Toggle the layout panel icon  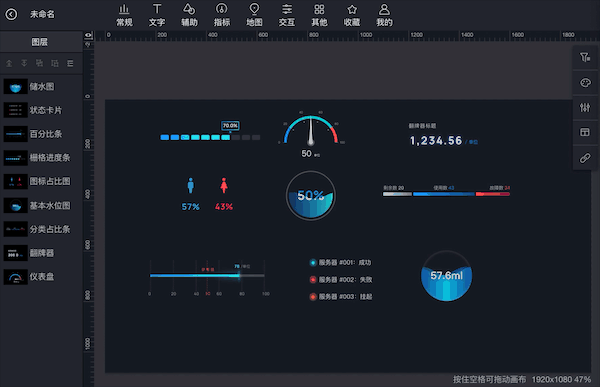tap(585, 132)
